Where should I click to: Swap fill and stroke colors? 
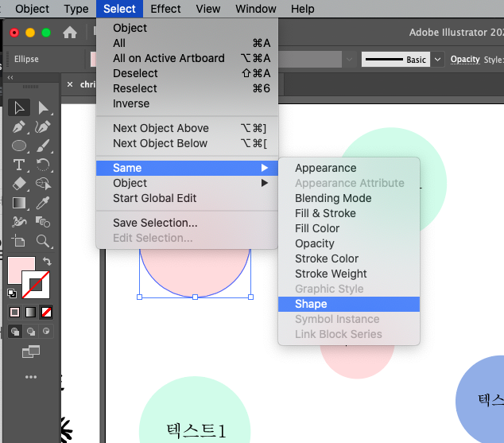(47, 261)
